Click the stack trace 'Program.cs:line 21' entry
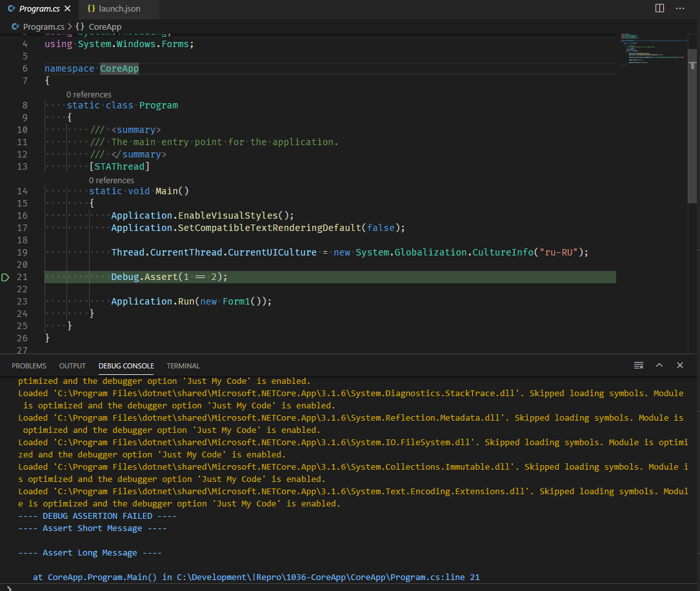Image resolution: width=700 pixels, height=591 pixels. pyautogui.click(x=256, y=577)
